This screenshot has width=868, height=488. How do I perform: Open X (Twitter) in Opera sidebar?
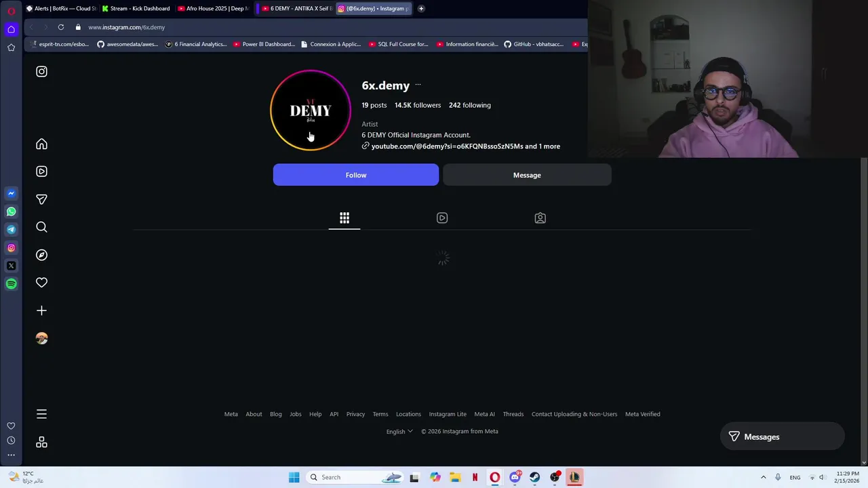11,266
